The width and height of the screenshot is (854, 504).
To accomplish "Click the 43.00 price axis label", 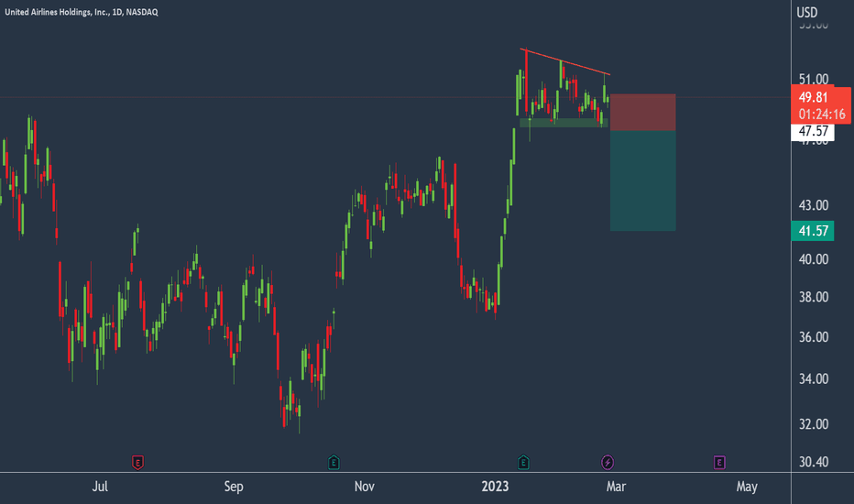I will [814, 205].
